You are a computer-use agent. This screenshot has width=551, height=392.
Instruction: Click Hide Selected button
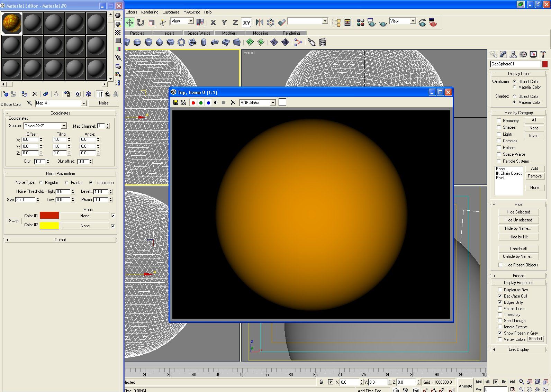[518, 212]
